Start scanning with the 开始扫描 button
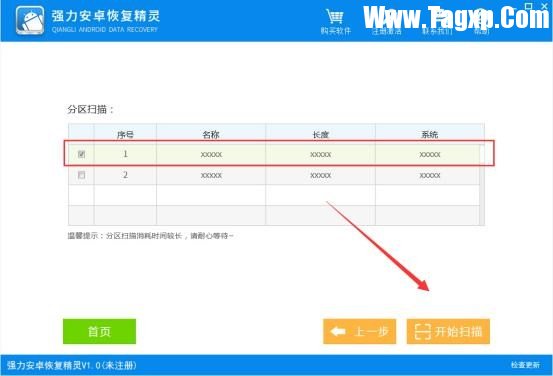 [x=448, y=331]
